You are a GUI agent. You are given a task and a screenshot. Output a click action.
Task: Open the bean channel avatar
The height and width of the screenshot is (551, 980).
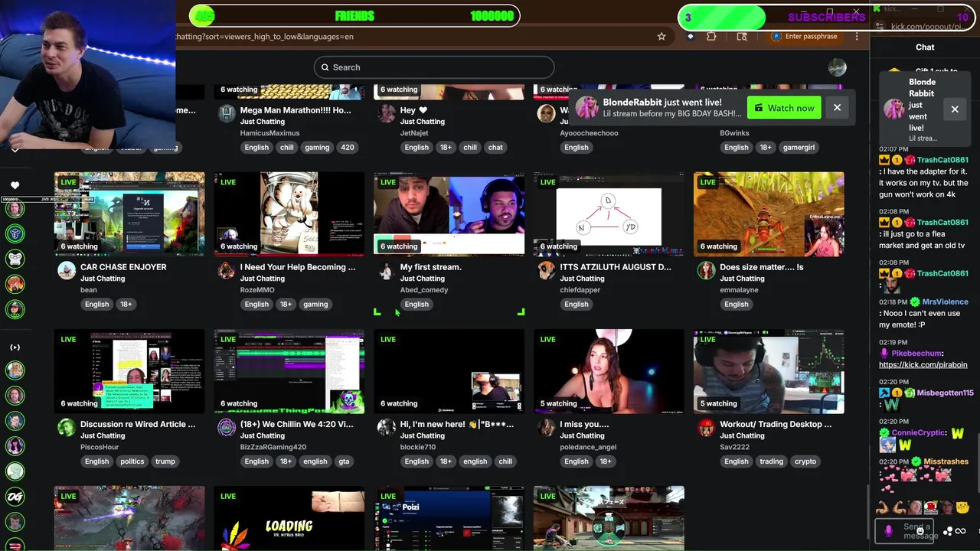point(67,271)
